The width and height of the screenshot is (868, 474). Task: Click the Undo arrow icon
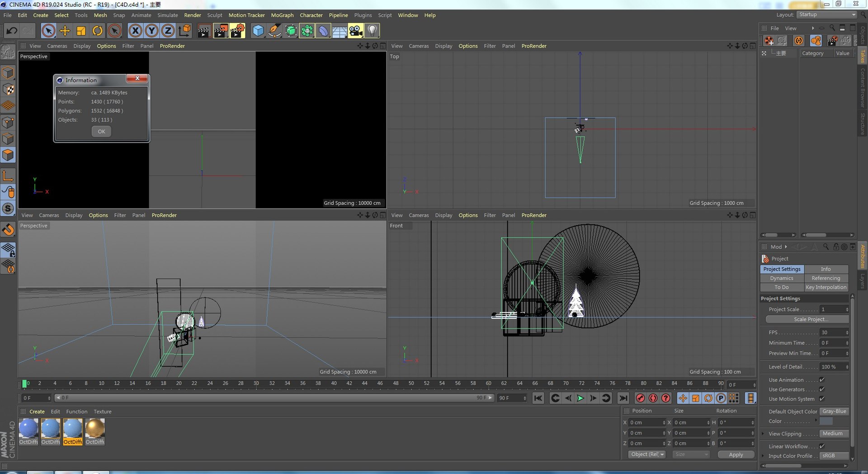pyautogui.click(x=12, y=31)
